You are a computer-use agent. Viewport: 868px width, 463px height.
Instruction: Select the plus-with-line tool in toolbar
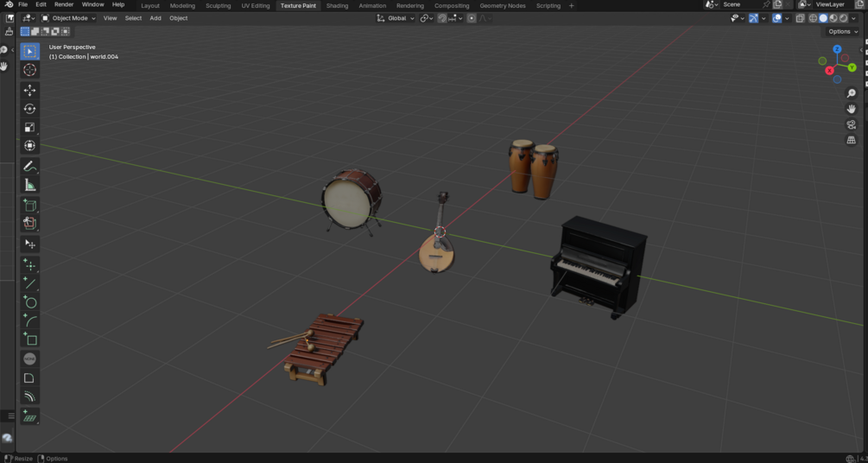(x=30, y=283)
